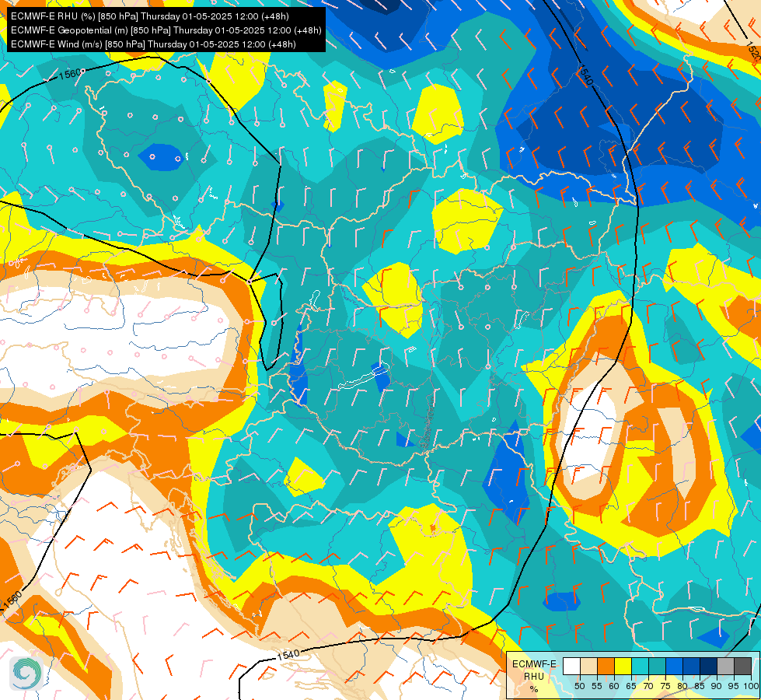
Task: Click legend tick value 95
Action: click(733, 686)
